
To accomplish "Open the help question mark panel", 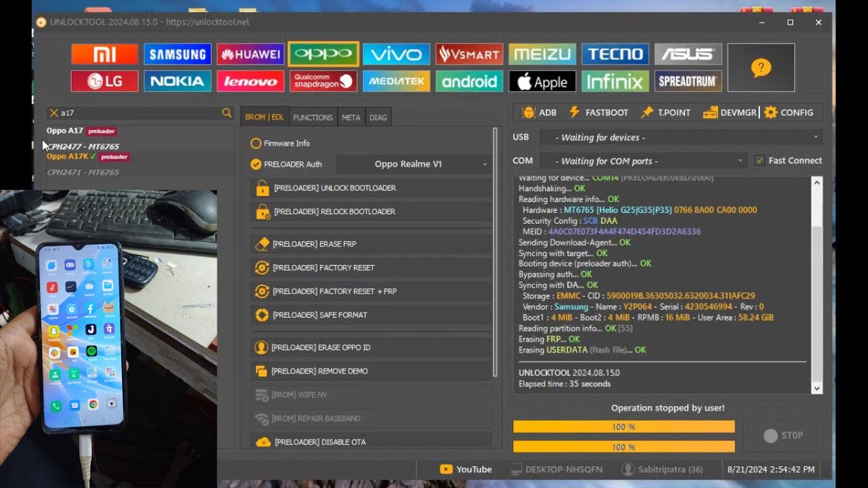I will click(x=761, y=68).
